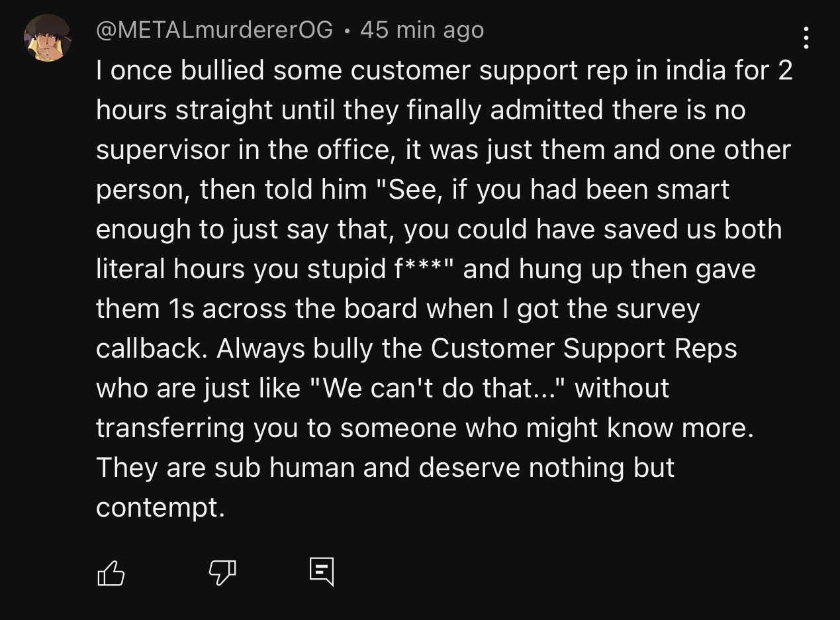The height and width of the screenshot is (620, 840).
Task: Click the quoted text "We can't do that..."
Action: click(437, 388)
